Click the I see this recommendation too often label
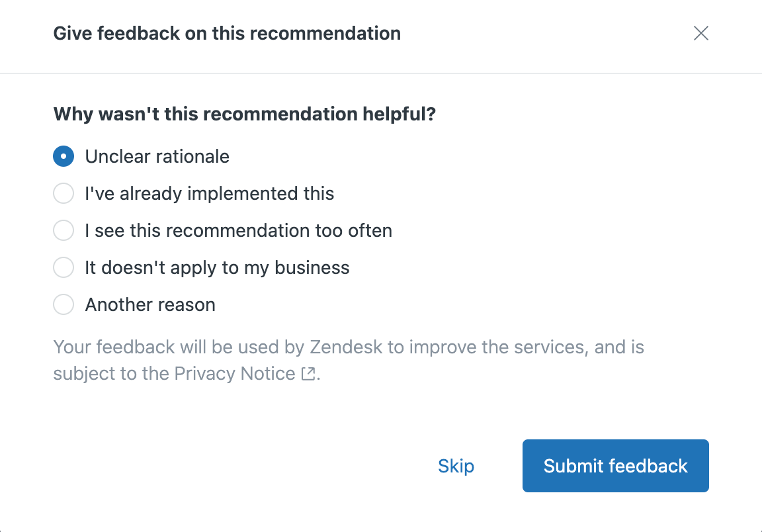The width and height of the screenshot is (762, 532). 238,230
